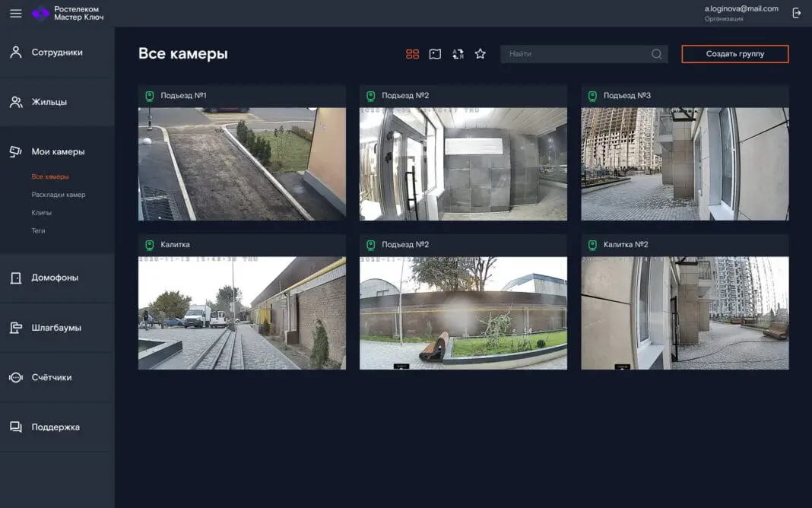
Task: Show favorite cameras with the star icon
Action: [x=480, y=54]
